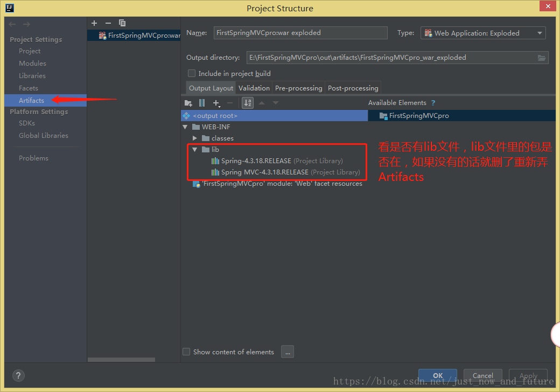Switch to Validation tab
The height and width of the screenshot is (392, 560).
point(254,88)
